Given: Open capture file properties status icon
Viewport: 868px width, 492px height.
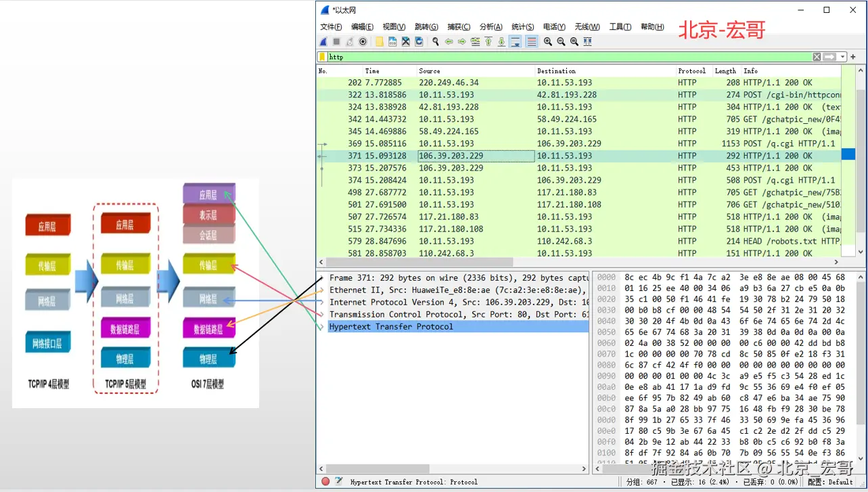Looking at the screenshot, I should [338, 481].
